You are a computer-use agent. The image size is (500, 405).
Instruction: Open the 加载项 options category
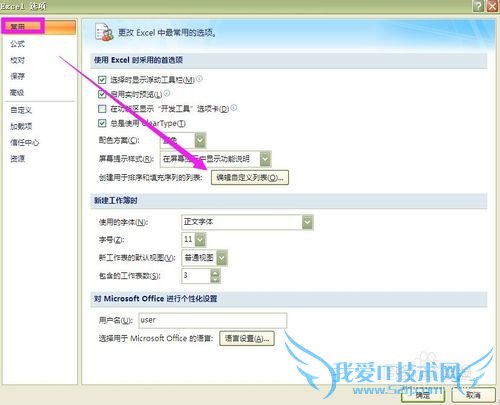pos(21,126)
